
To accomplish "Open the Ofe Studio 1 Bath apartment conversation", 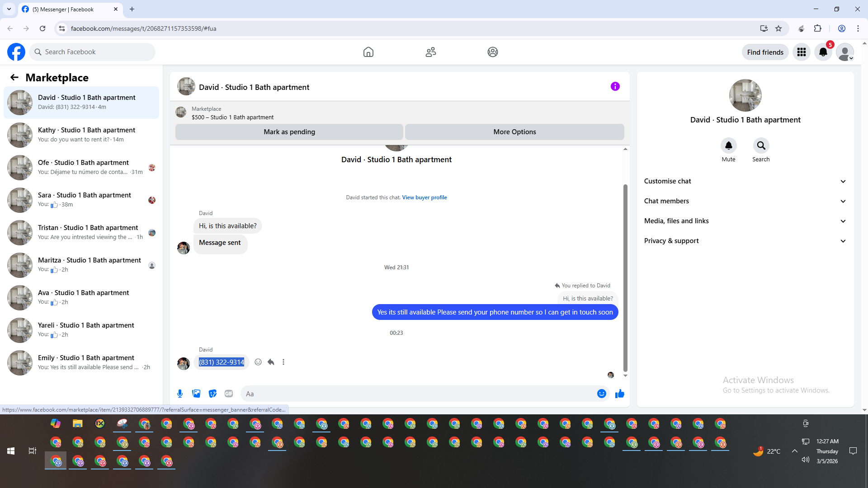I will (x=81, y=168).
